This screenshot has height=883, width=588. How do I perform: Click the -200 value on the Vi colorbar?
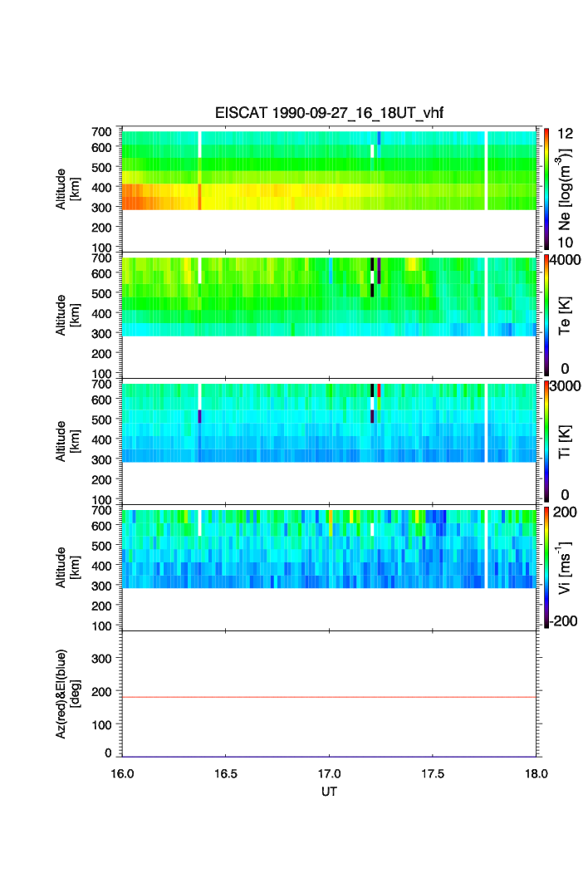[564, 621]
